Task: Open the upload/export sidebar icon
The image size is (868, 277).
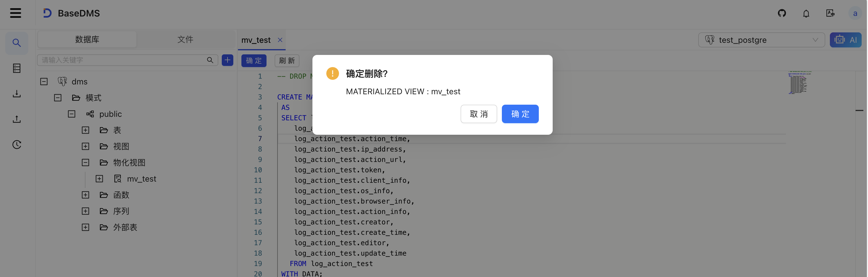Action: point(16,119)
